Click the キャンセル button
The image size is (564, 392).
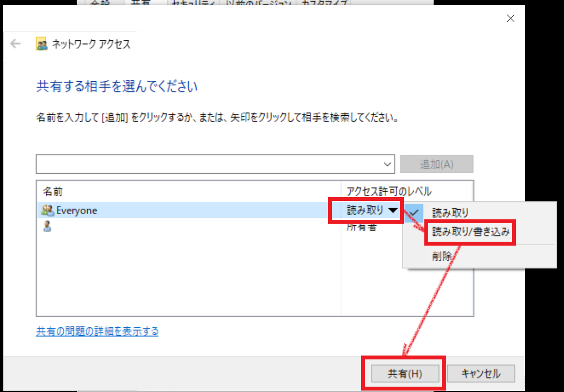(x=481, y=374)
